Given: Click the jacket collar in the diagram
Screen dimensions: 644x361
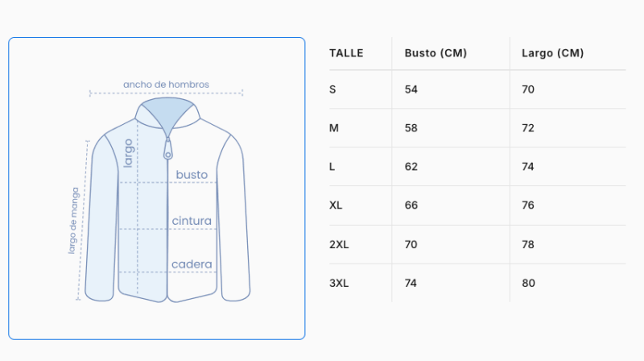Looking at the screenshot, I should (x=167, y=113).
